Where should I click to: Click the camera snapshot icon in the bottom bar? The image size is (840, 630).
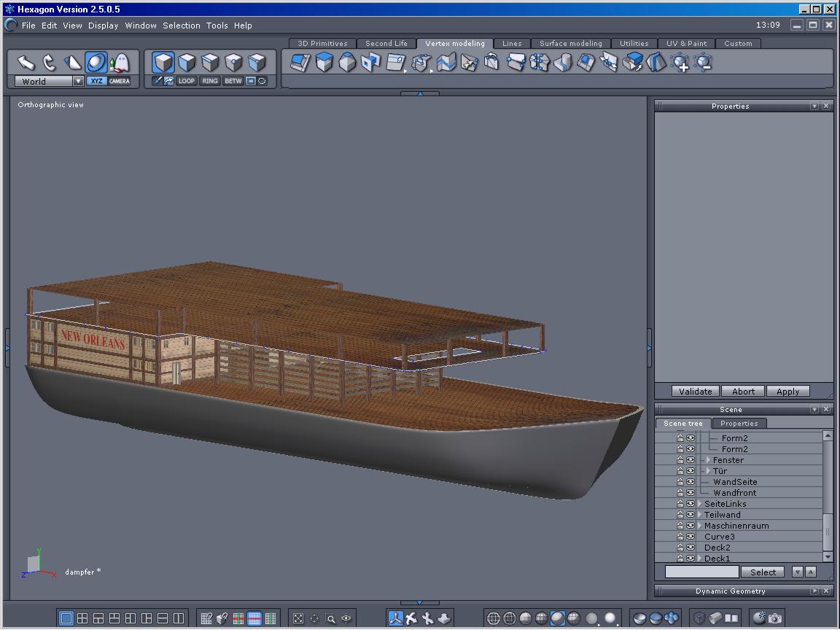[x=775, y=618]
